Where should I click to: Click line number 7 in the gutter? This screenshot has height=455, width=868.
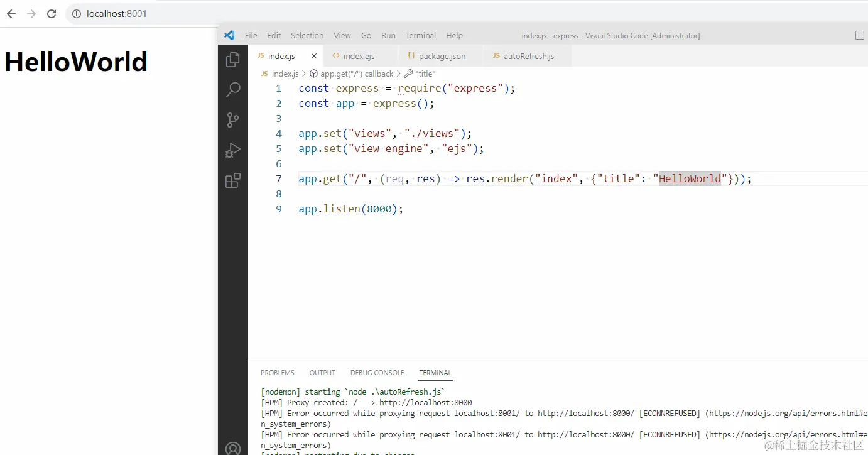(x=279, y=179)
